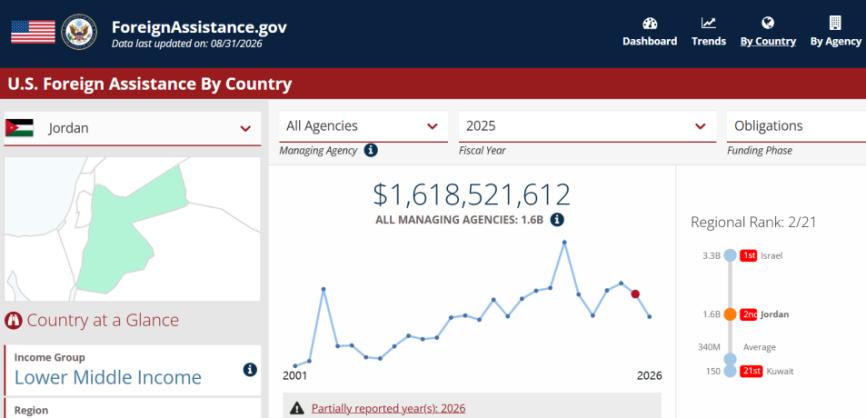
Task: Click the 21st red rank badge
Action: coord(751,371)
